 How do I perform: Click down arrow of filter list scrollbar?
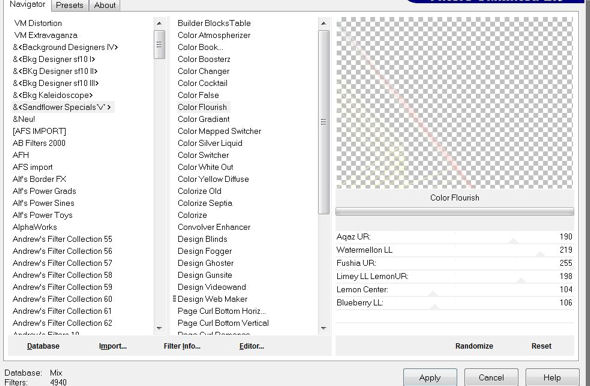(x=323, y=328)
